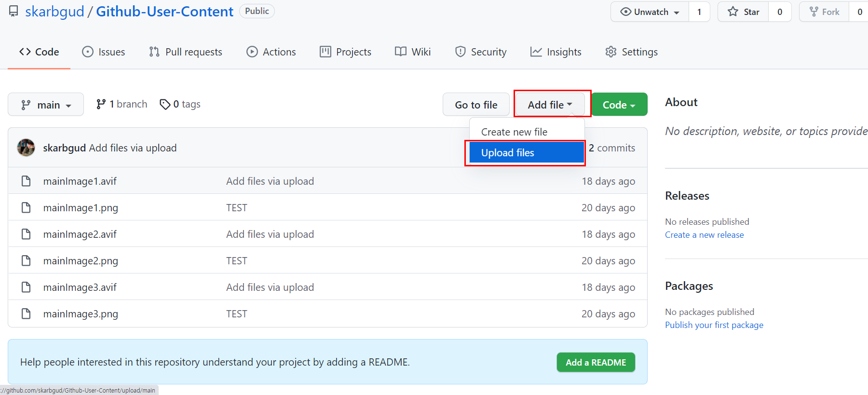
Task: Open the Add file dropdown
Action: (x=550, y=105)
